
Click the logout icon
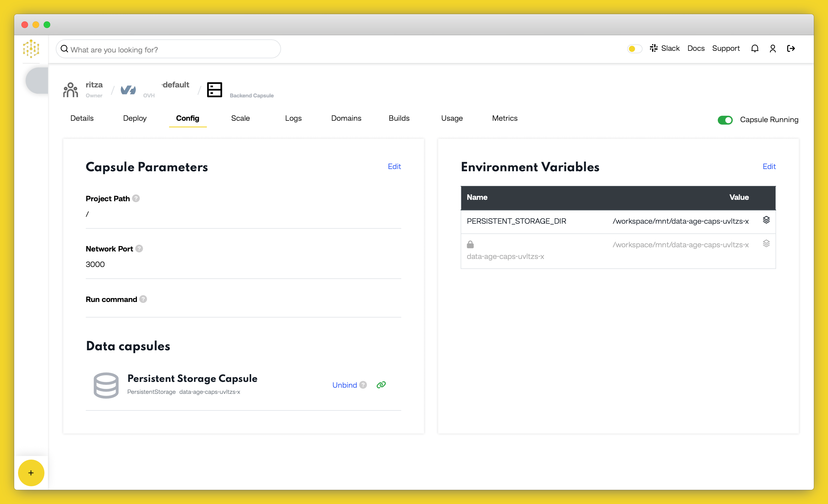791,48
